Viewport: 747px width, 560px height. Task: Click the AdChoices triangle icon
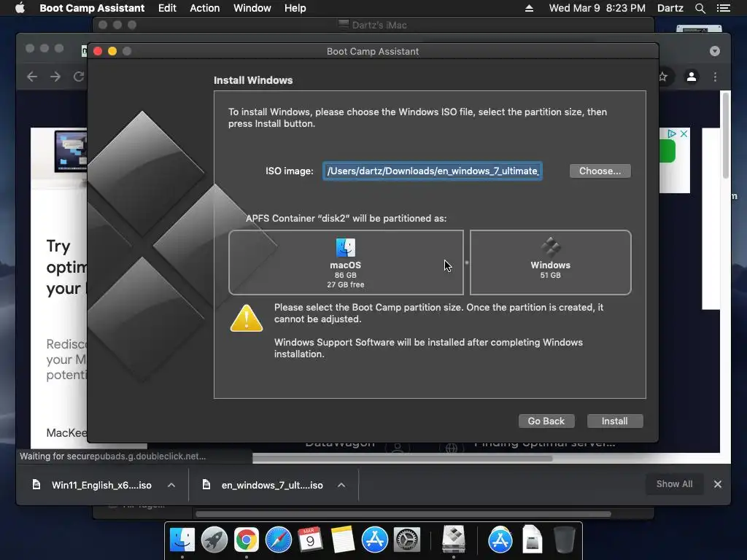click(x=672, y=134)
